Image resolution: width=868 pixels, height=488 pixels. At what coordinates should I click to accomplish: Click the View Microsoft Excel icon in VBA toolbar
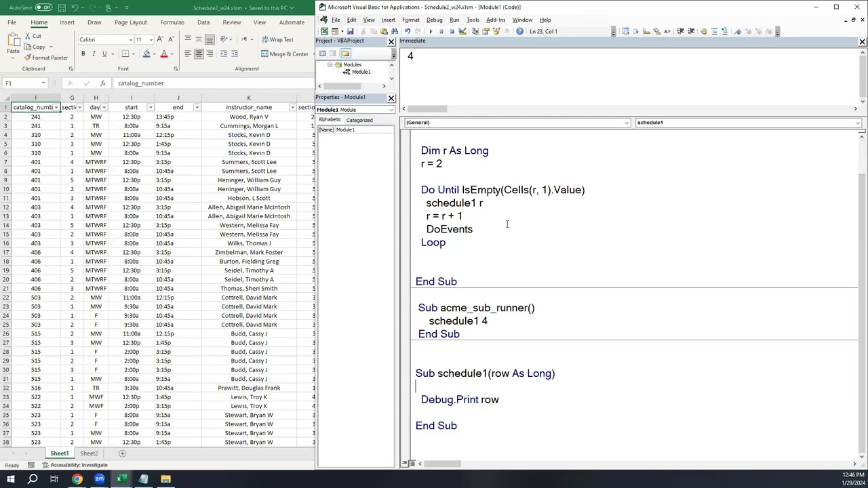point(324,31)
